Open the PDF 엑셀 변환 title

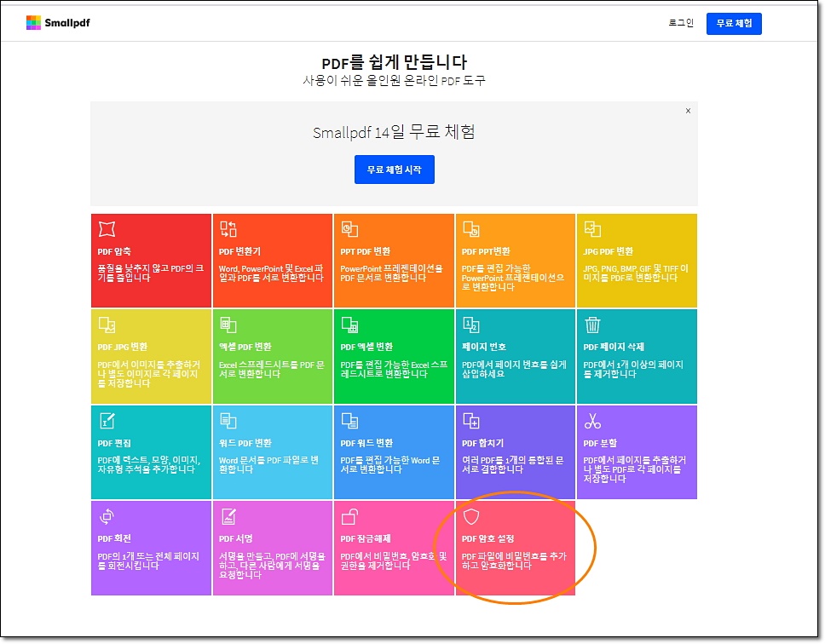pos(366,347)
